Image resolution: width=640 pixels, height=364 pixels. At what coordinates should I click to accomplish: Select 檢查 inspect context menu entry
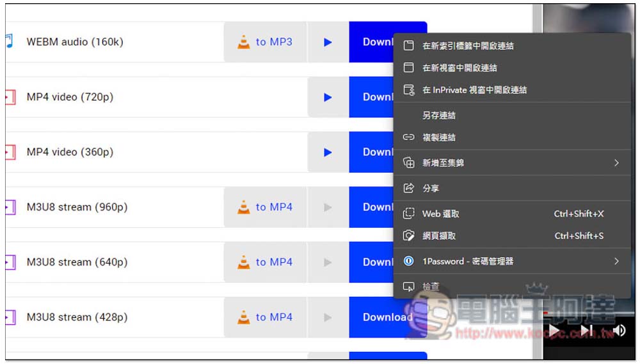point(512,287)
